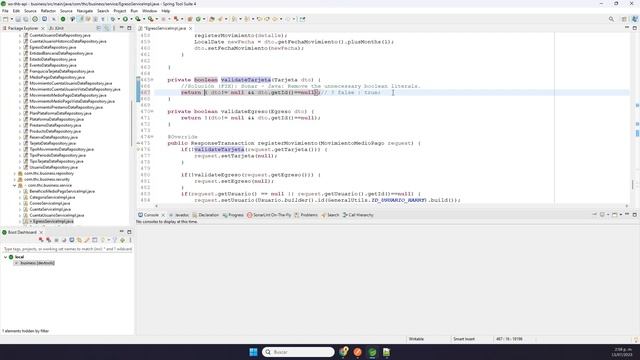Image resolution: width=640 pixels, height=360 pixels.
Task: Click Boot Dashboard open console icon
Action: [x=72, y=240]
